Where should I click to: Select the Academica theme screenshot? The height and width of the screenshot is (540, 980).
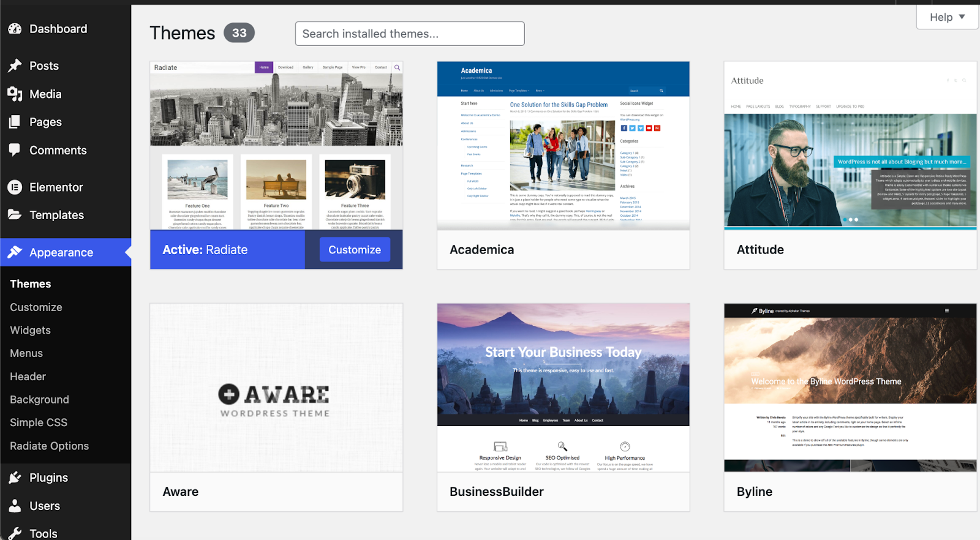(563, 146)
